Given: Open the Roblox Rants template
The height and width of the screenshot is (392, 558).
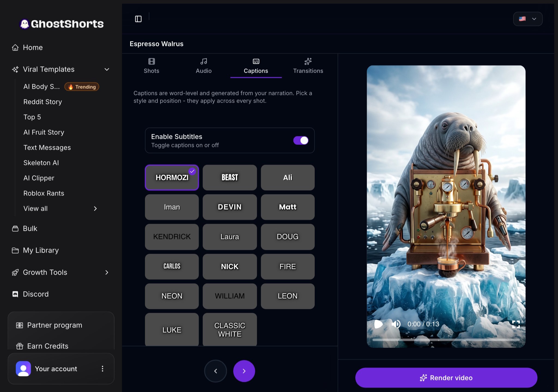Looking at the screenshot, I should click(x=44, y=193).
